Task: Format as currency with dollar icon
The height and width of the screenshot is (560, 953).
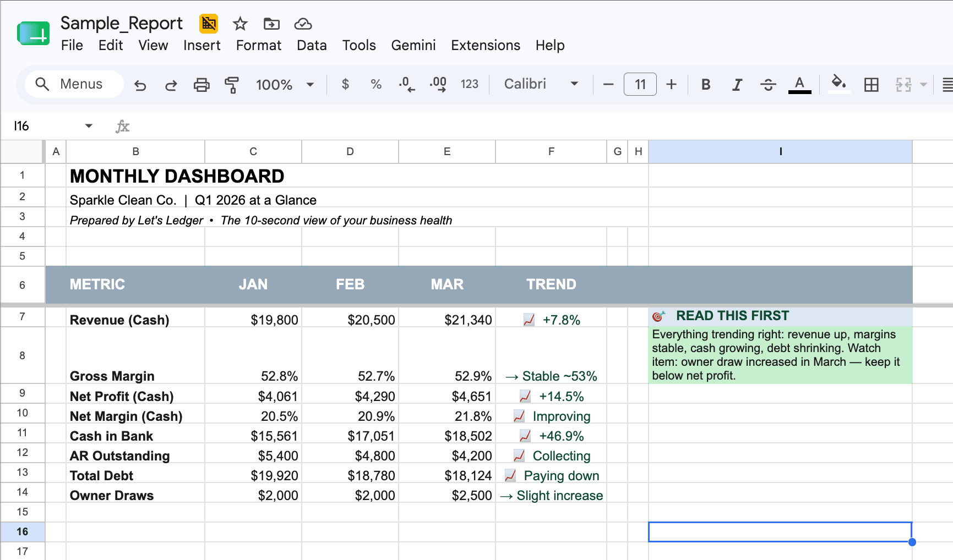Action: coord(345,84)
